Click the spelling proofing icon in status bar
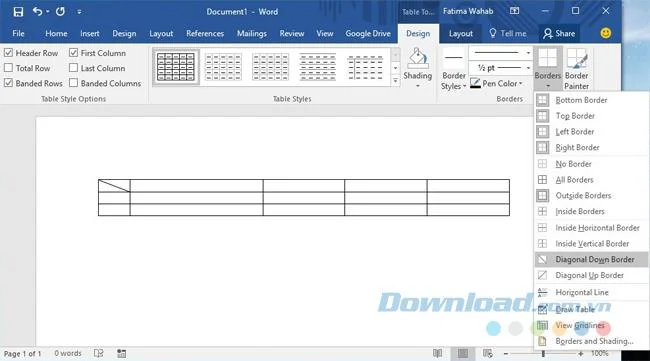 coord(99,353)
